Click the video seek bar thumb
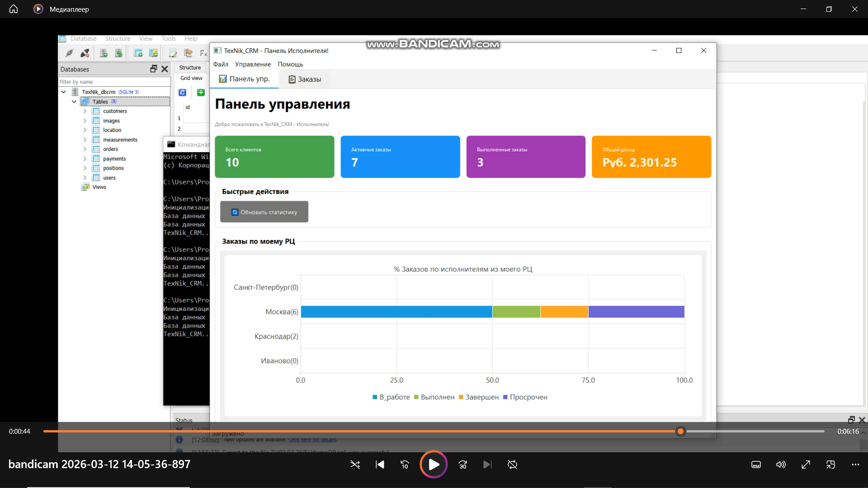Image resolution: width=868 pixels, height=488 pixels. click(x=680, y=432)
